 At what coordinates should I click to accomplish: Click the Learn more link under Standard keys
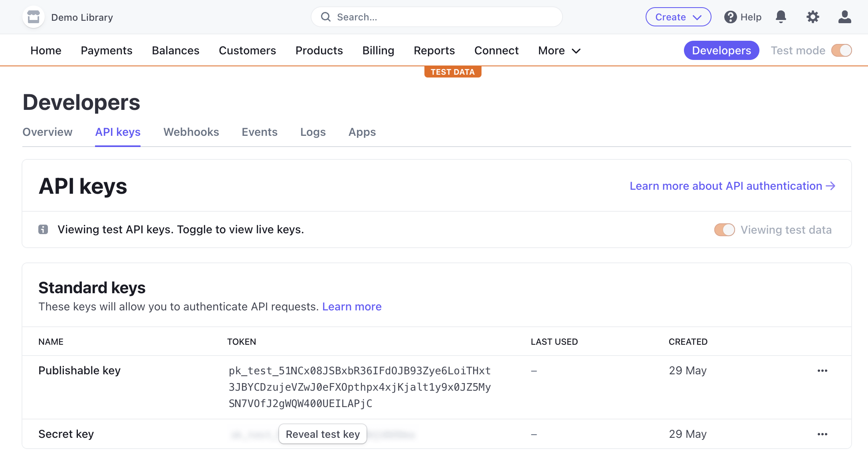(x=351, y=306)
